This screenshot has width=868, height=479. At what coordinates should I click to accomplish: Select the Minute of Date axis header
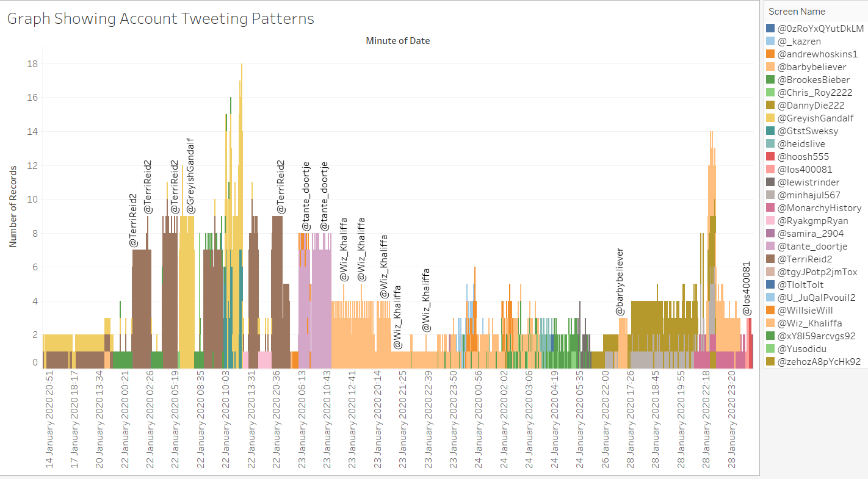pyautogui.click(x=398, y=41)
